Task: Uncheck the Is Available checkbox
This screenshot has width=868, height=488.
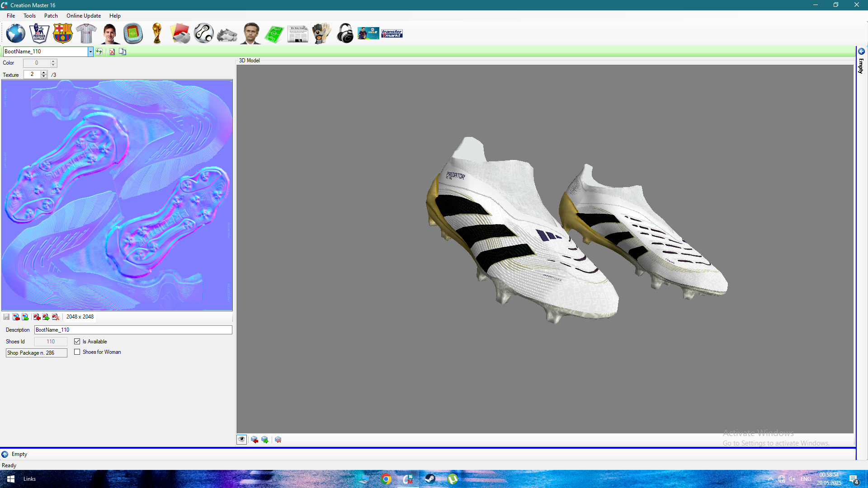Action: [77, 342]
